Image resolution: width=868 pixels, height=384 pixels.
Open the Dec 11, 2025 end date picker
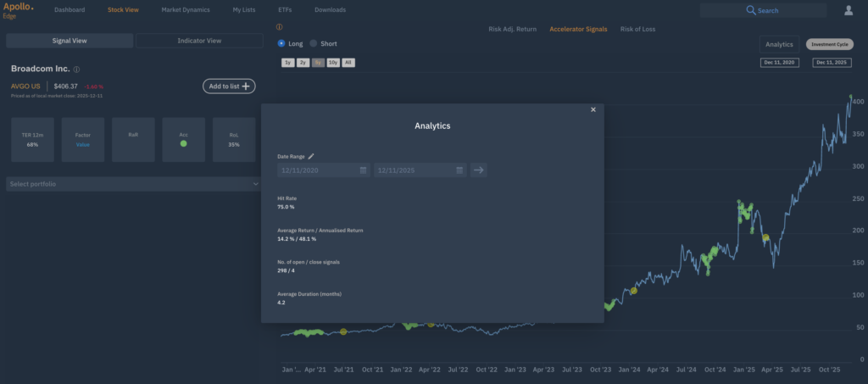[832, 63]
